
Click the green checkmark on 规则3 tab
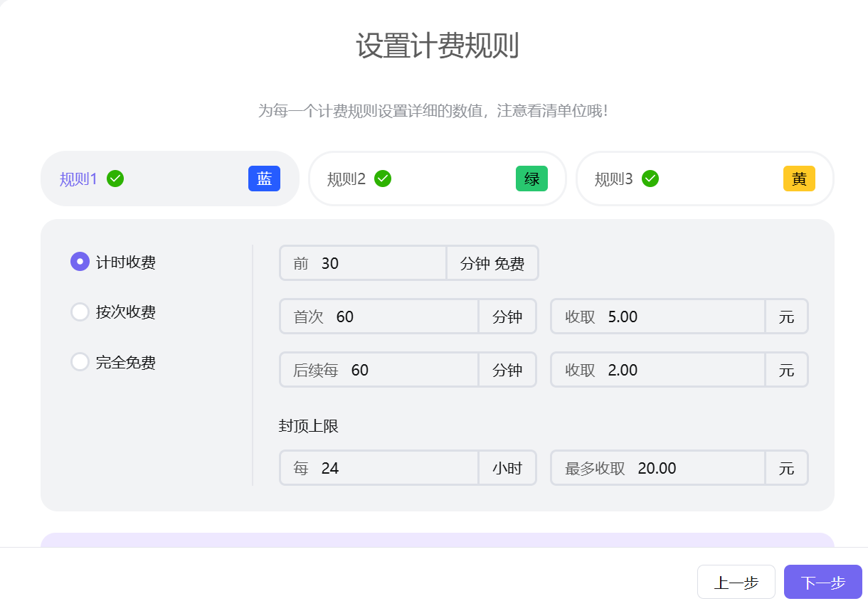[650, 179]
